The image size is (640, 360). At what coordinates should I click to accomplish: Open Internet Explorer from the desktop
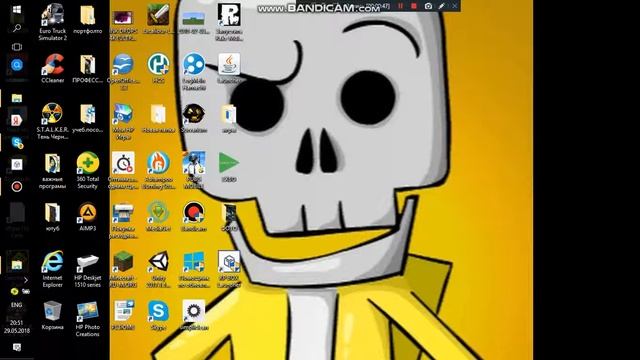(x=52, y=269)
